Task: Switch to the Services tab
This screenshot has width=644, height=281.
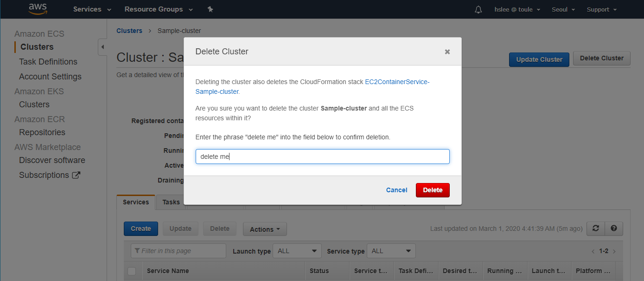Action: point(136,202)
